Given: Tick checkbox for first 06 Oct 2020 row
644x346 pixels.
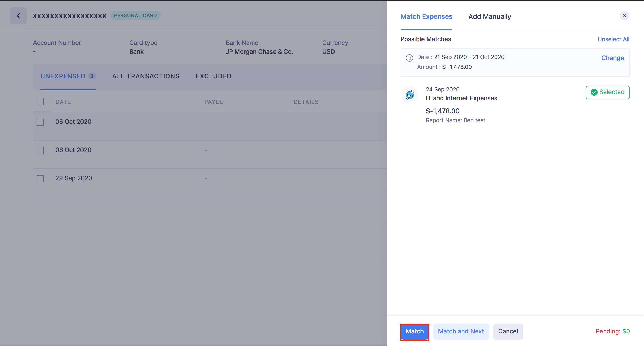Looking at the screenshot, I should click(40, 122).
